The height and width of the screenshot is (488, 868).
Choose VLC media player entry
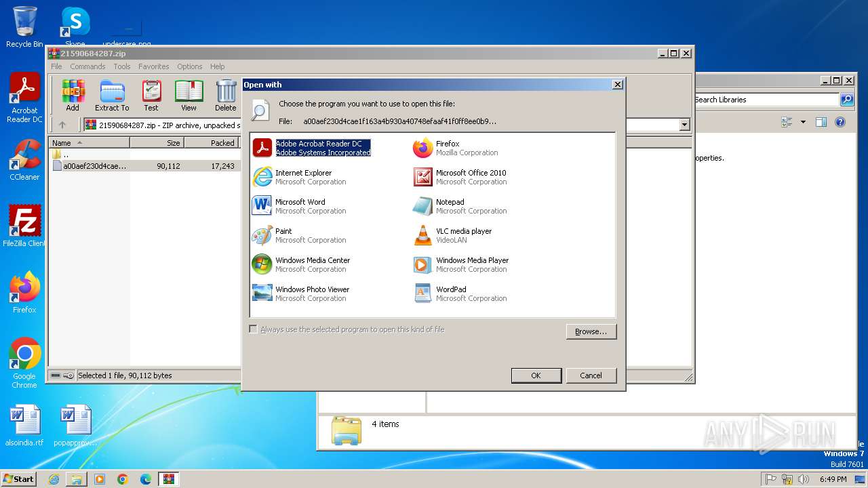[452, 235]
